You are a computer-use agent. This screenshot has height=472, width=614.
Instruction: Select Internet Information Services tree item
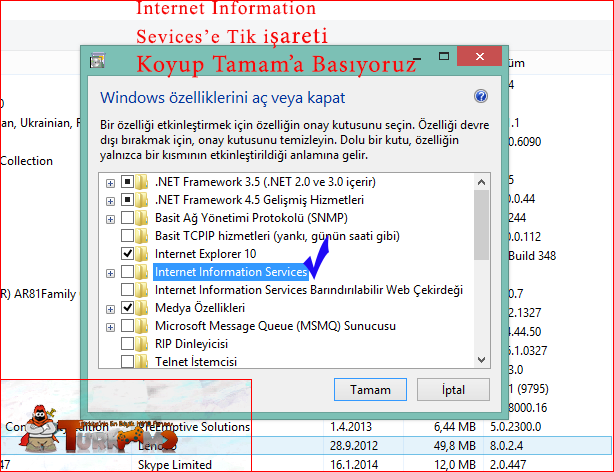[x=231, y=272]
